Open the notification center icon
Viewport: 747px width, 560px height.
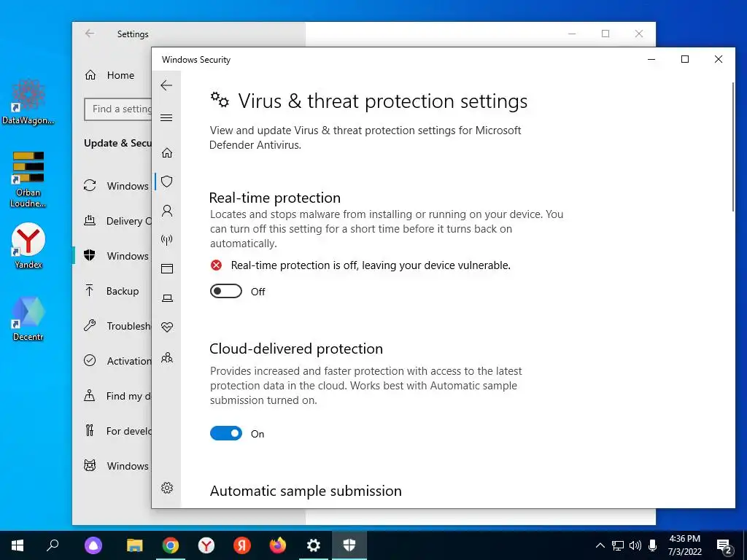pyautogui.click(x=724, y=546)
